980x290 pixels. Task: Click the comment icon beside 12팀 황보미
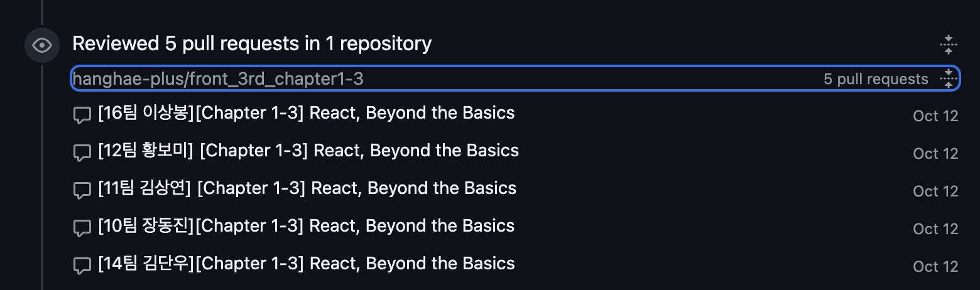pos(82,154)
